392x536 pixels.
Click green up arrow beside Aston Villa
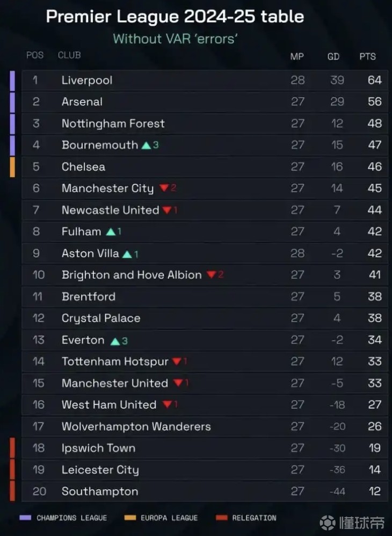click(x=127, y=254)
